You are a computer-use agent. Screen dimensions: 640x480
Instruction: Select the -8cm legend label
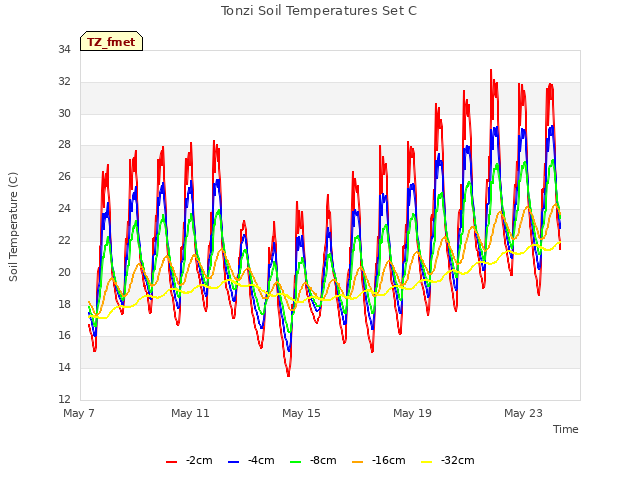pos(323,461)
